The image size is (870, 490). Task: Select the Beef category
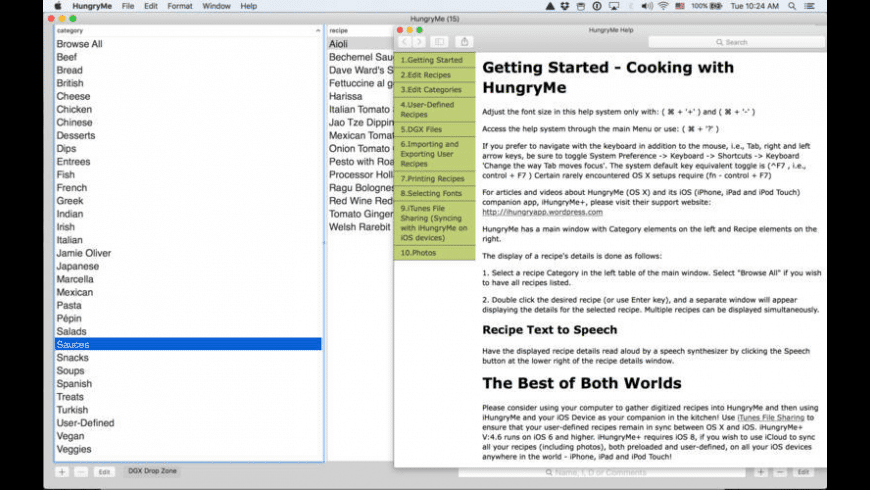tap(188, 57)
